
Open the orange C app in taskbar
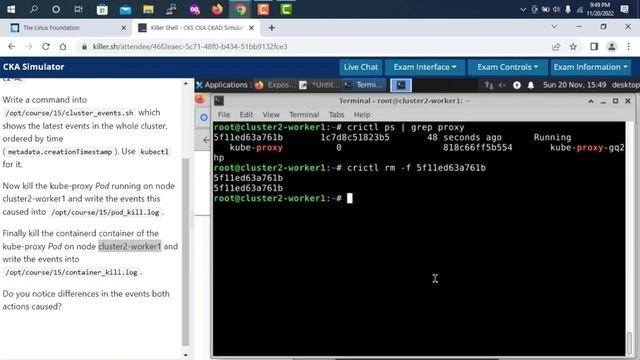pos(263,9)
